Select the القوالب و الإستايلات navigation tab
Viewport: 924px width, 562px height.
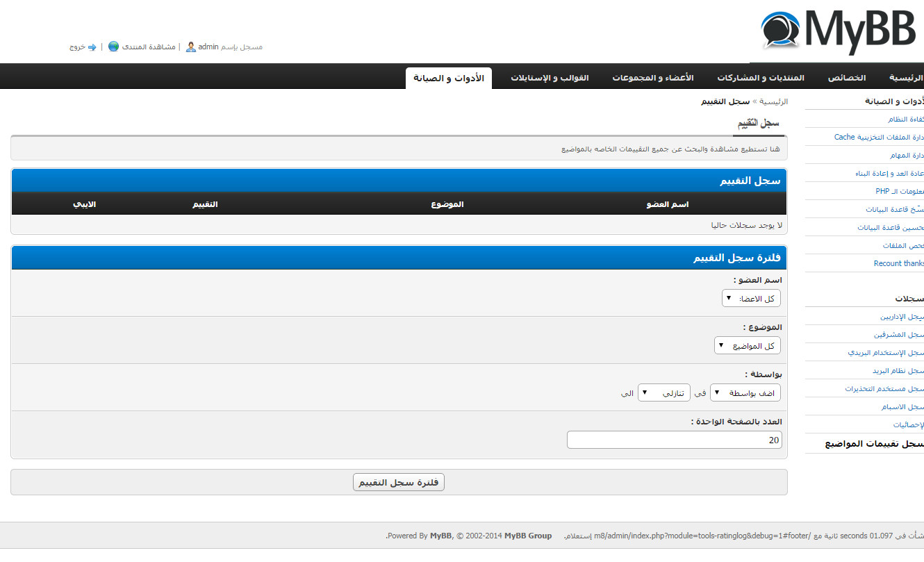pyautogui.click(x=550, y=78)
